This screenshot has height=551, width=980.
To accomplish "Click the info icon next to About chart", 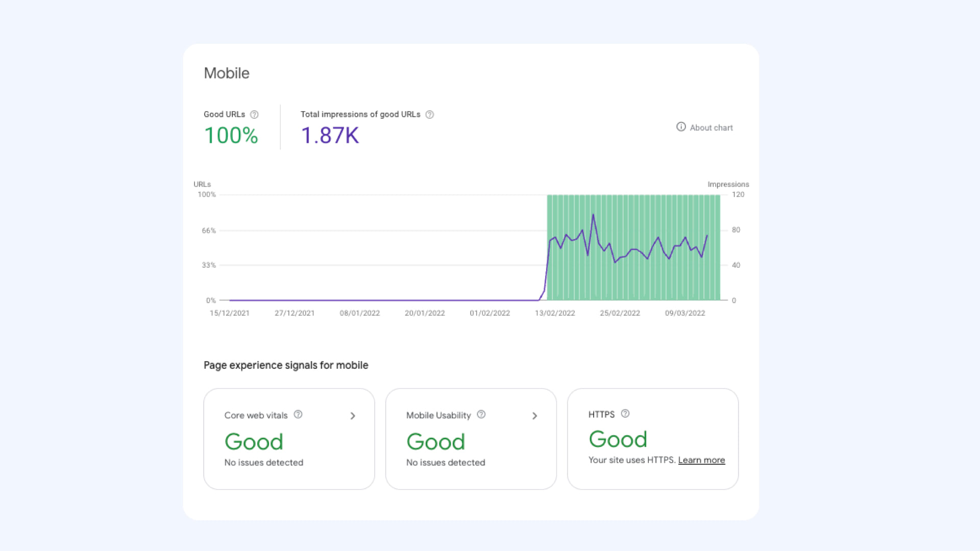I will 680,127.
